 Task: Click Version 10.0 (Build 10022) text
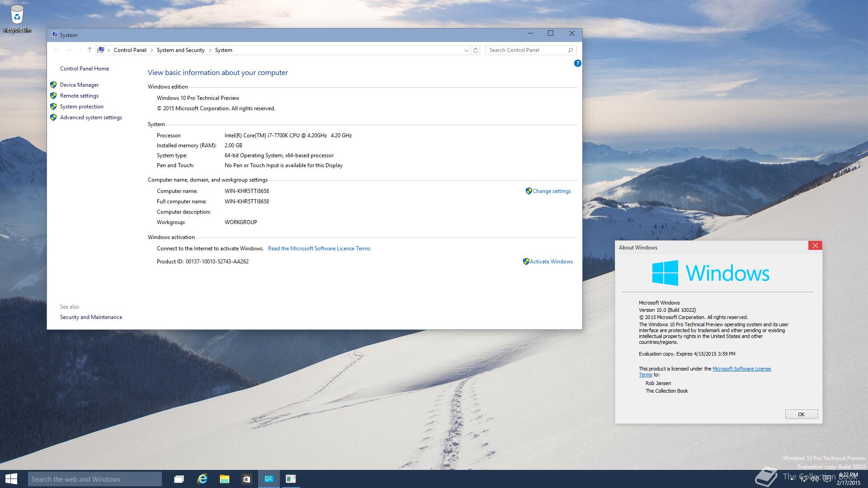pos(667,310)
